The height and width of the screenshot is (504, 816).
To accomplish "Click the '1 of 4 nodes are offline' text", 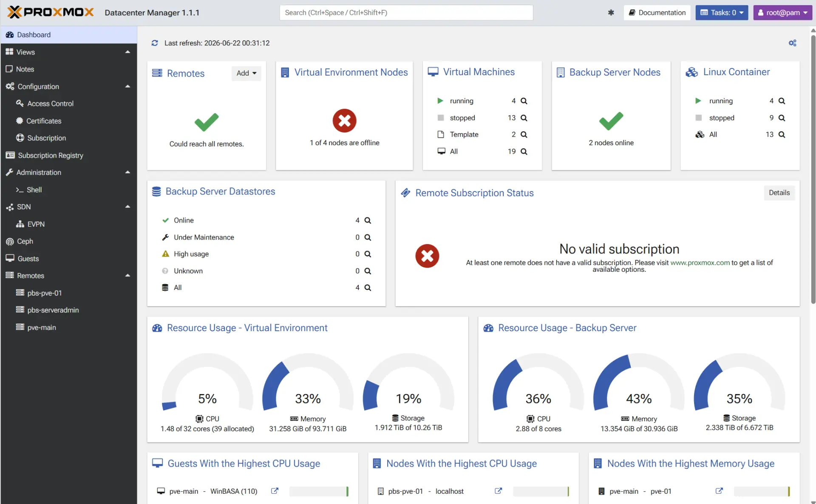I will [x=345, y=143].
